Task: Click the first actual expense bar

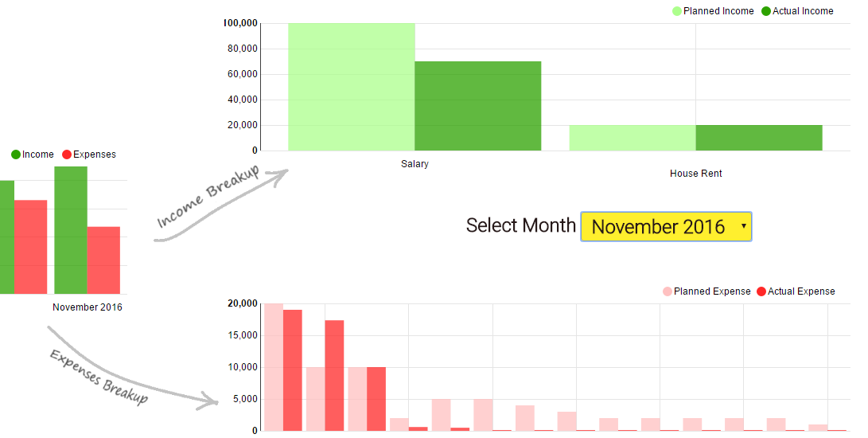Action: 293,370
